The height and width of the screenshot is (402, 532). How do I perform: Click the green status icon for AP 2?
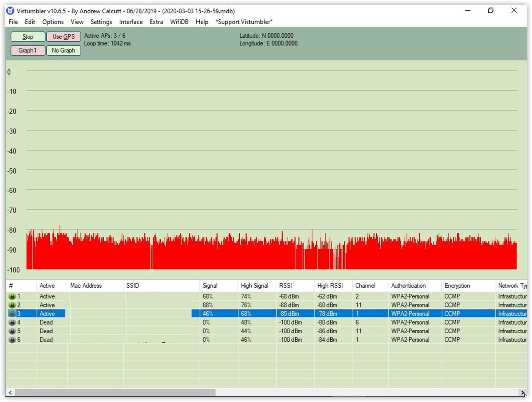tap(12, 305)
